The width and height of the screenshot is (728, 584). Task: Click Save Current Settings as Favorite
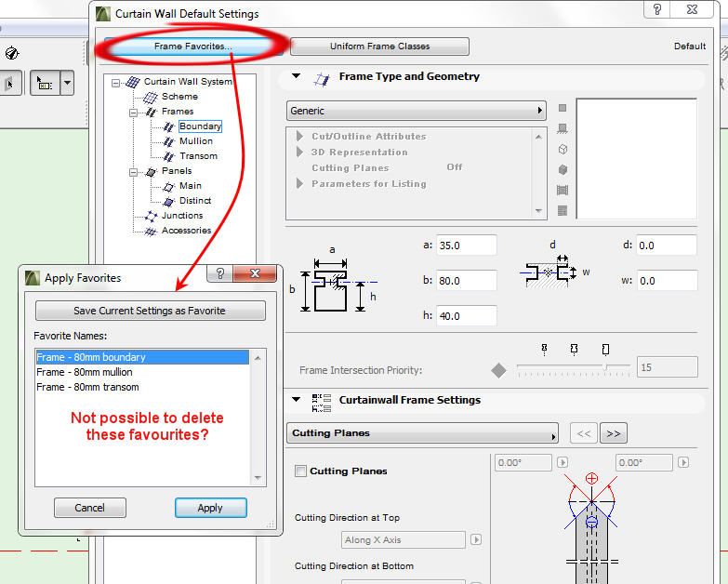150,311
